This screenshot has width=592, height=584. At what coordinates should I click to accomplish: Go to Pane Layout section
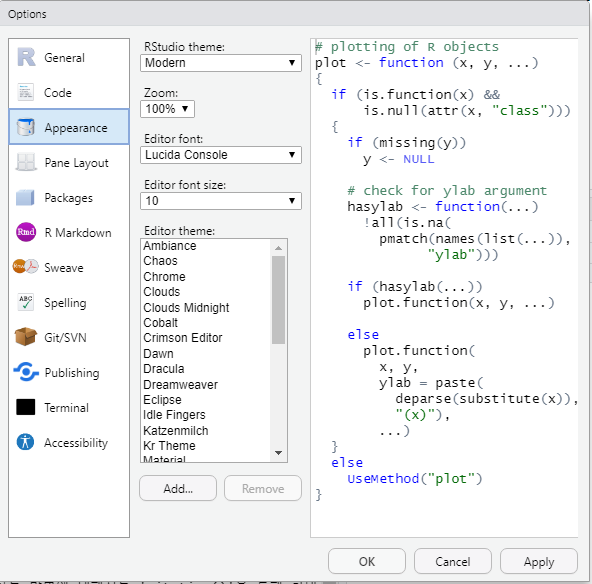(x=77, y=163)
